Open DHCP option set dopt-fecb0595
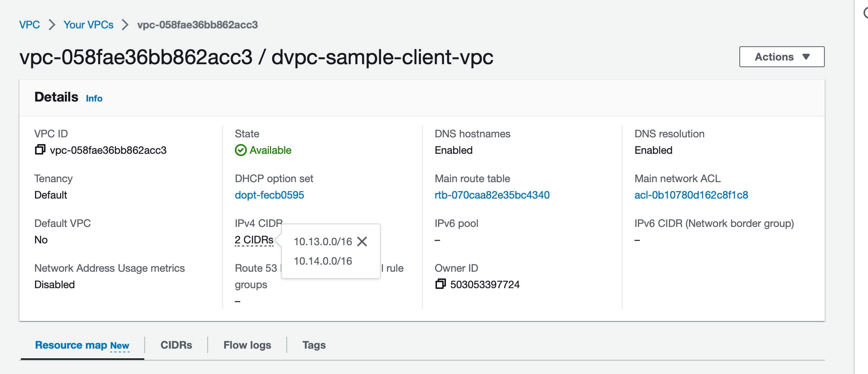Screen dimensions: 868x374 point(269,195)
